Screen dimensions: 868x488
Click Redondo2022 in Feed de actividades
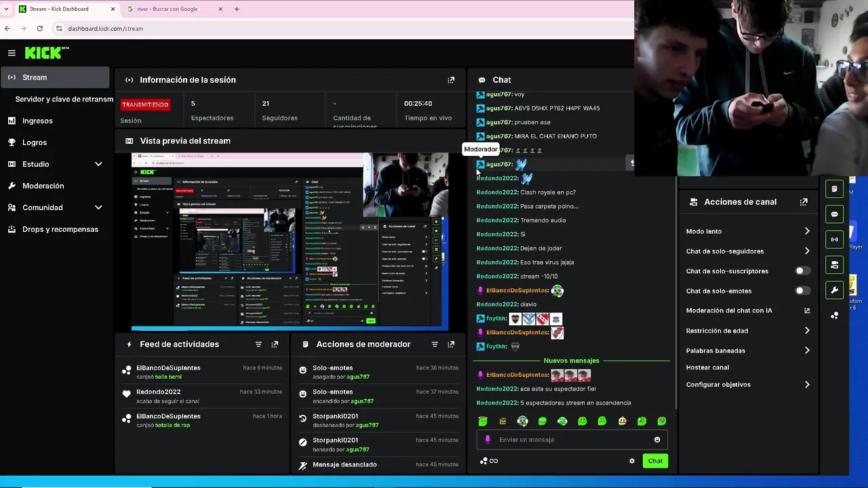(159, 392)
